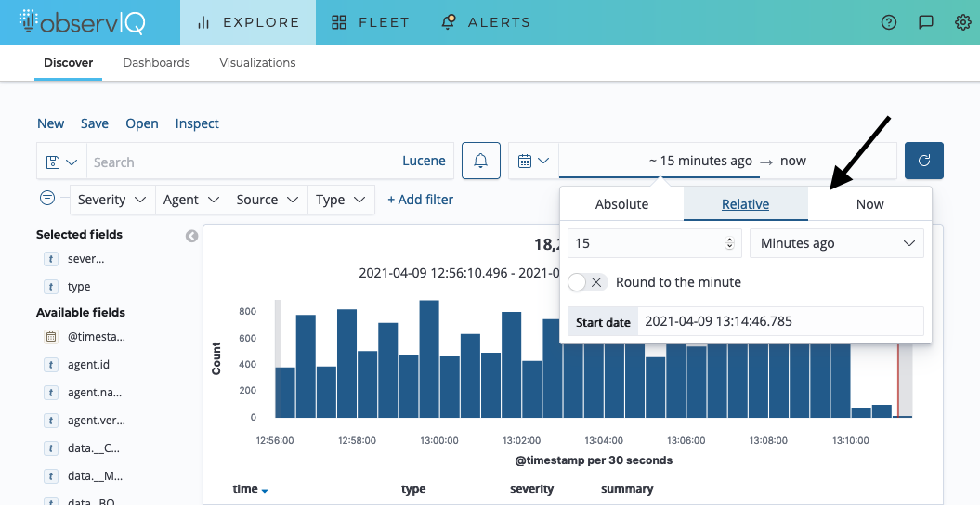
Task: Click the New link
Action: pyautogui.click(x=50, y=123)
